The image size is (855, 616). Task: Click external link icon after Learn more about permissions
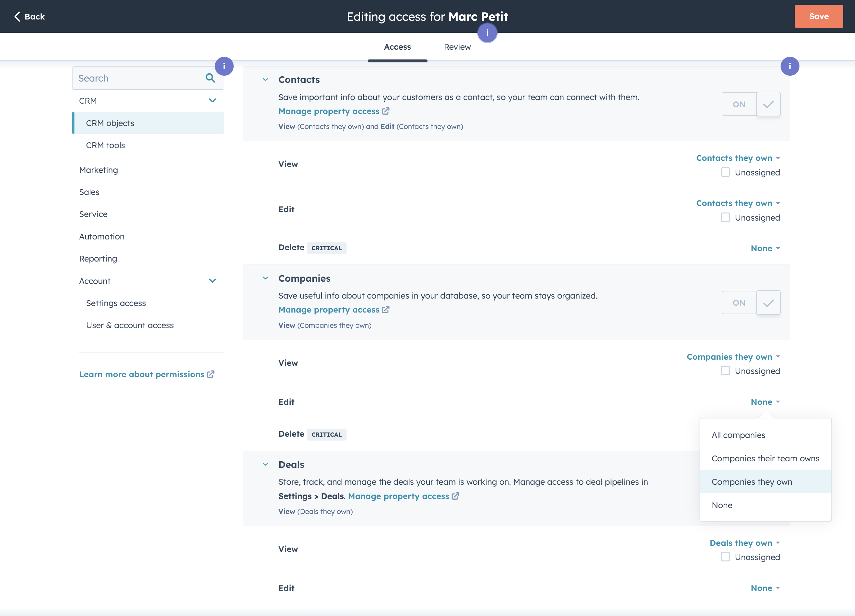(x=211, y=374)
